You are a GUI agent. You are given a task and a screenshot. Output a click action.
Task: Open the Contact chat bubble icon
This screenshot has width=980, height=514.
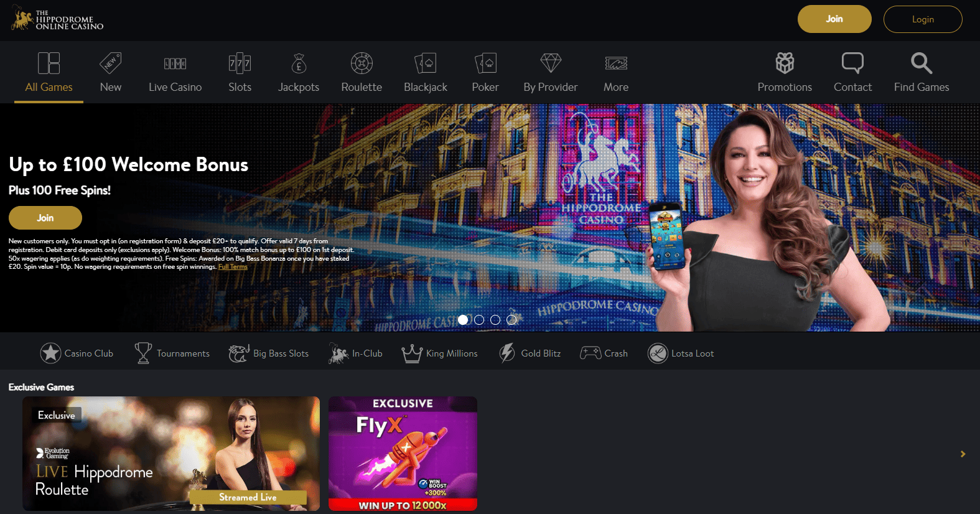pos(852,63)
